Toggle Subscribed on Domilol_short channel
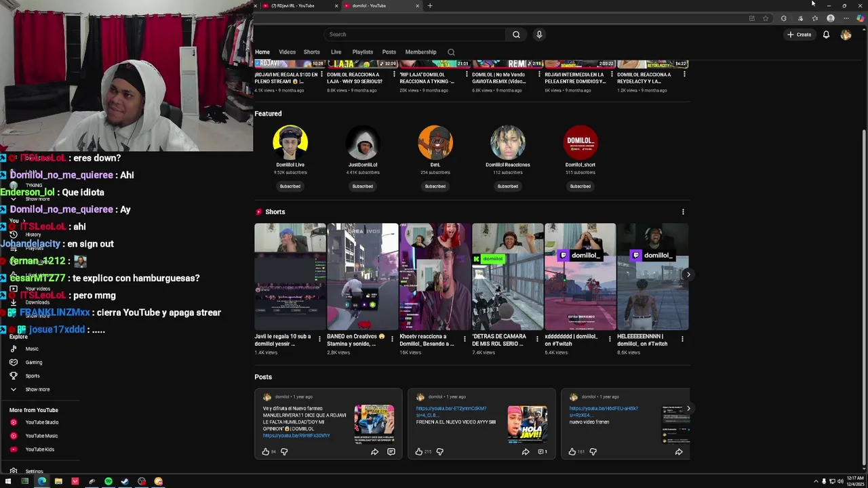 [x=580, y=186]
